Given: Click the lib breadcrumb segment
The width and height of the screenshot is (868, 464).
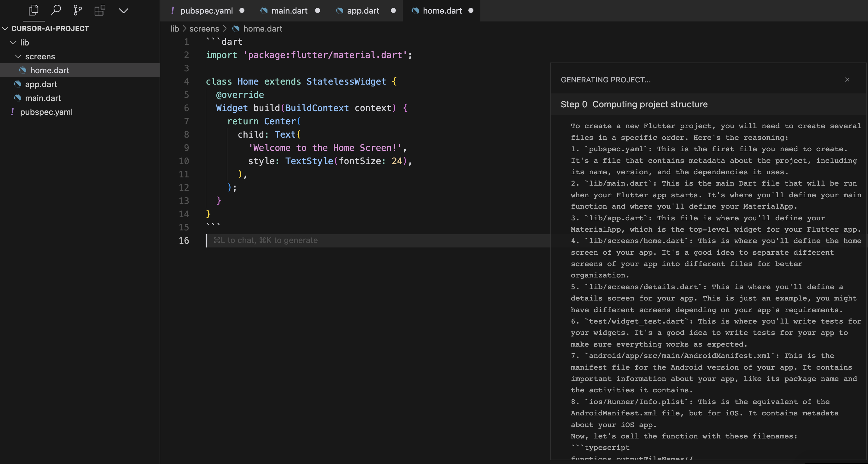Looking at the screenshot, I should click(174, 29).
